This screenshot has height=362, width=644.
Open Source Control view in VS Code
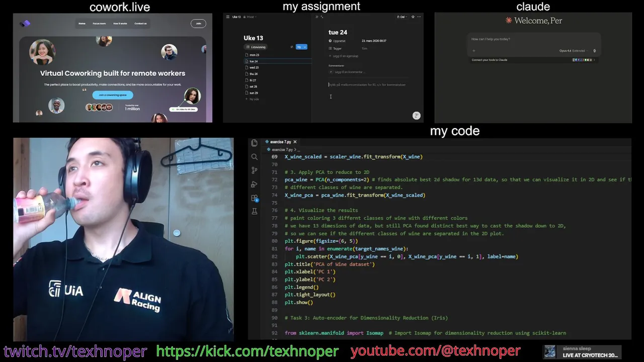tap(254, 170)
